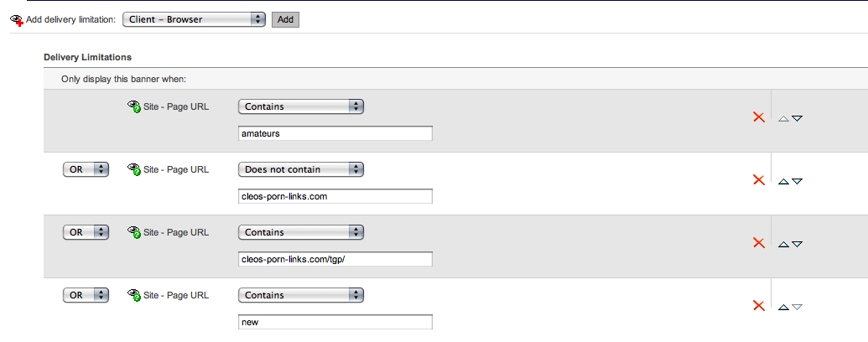Remove the 'new' limitation with red X
The image size is (868, 342).
pyautogui.click(x=759, y=306)
